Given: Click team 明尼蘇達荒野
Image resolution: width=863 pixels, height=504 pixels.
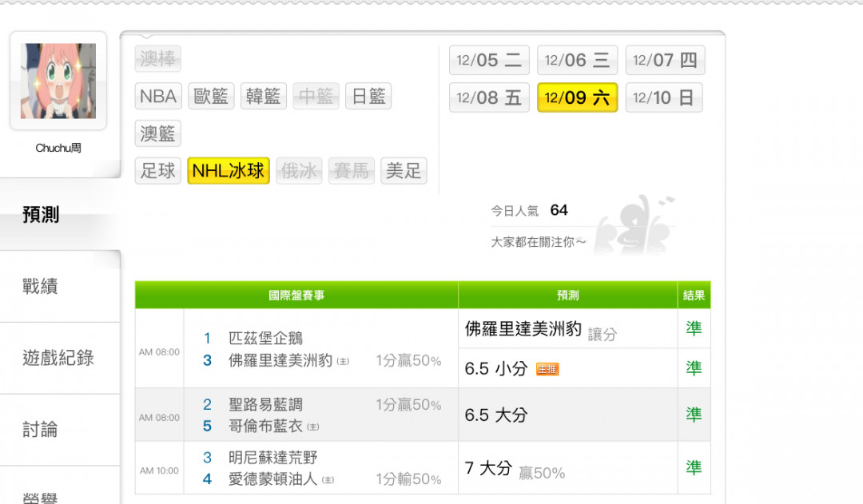Looking at the screenshot, I should (x=273, y=457).
